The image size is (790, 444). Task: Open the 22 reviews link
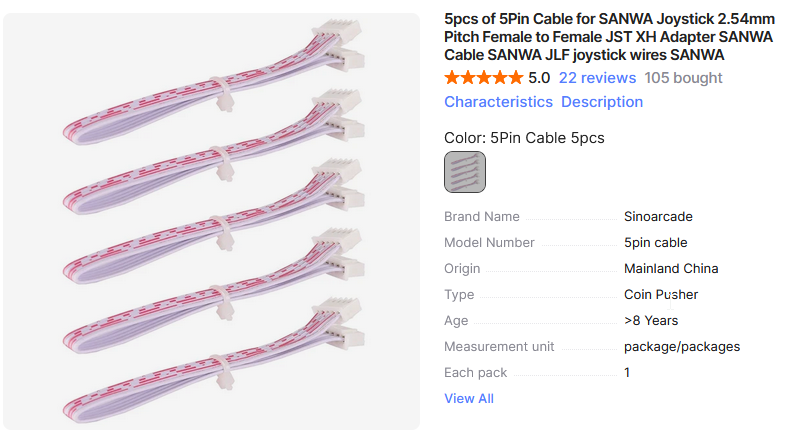597,78
